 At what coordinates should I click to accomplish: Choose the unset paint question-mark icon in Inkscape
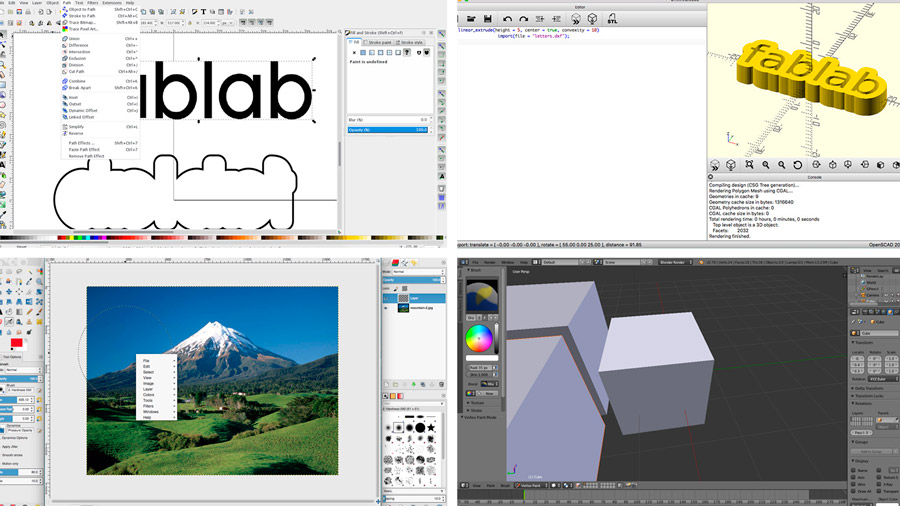coord(406,52)
